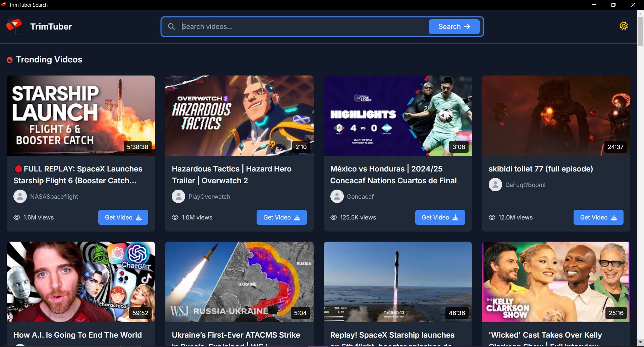This screenshot has height=347, width=644.
Task: Click the vertical scrollbar thumb
Action: pos(640,31)
